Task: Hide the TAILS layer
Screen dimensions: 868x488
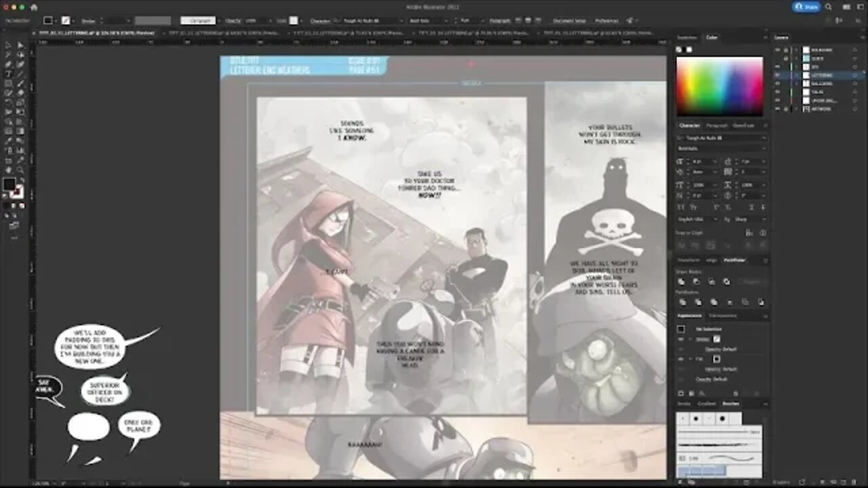Action: pos(777,92)
